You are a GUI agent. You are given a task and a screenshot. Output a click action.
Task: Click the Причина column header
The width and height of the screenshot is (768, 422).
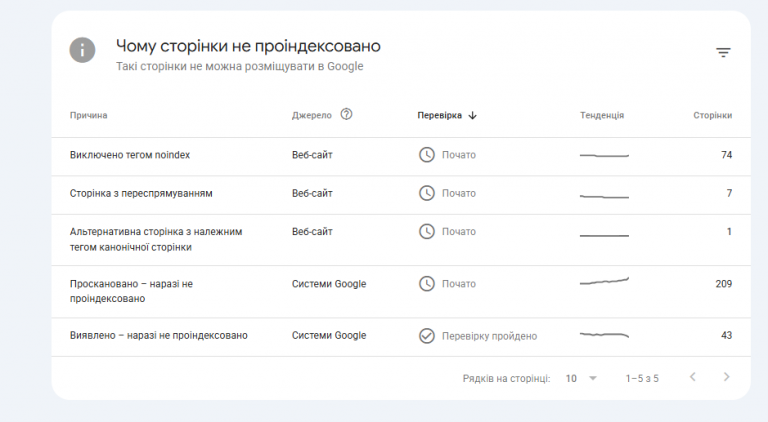click(x=89, y=116)
